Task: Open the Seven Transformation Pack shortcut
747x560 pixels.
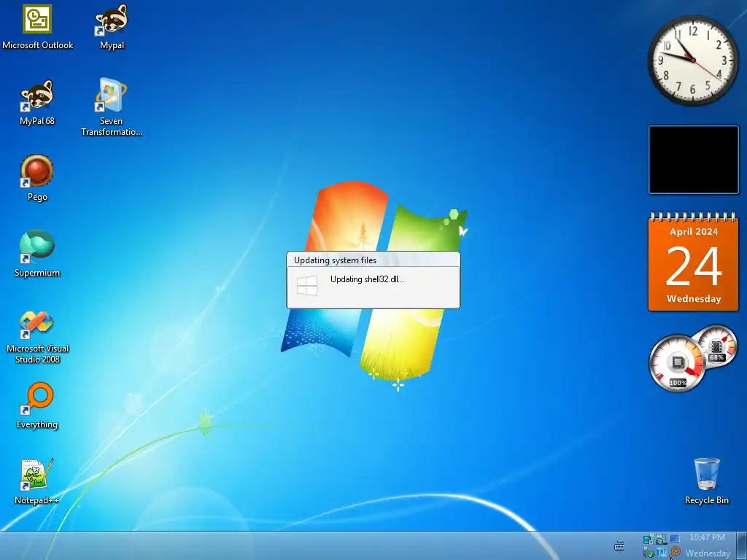Action: pyautogui.click(x=111, y=106)
